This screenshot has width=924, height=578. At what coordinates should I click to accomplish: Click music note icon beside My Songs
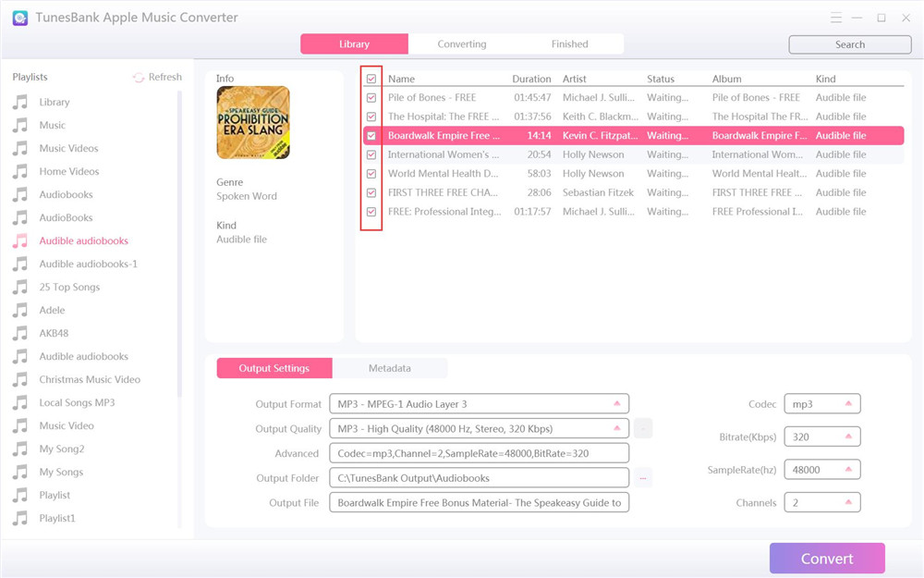coord(20,472)
